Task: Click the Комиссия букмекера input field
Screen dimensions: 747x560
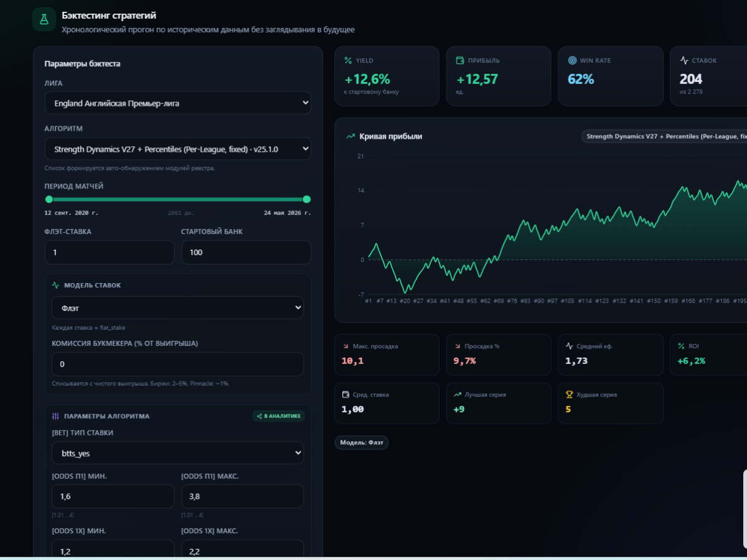Action: [177, 364]
